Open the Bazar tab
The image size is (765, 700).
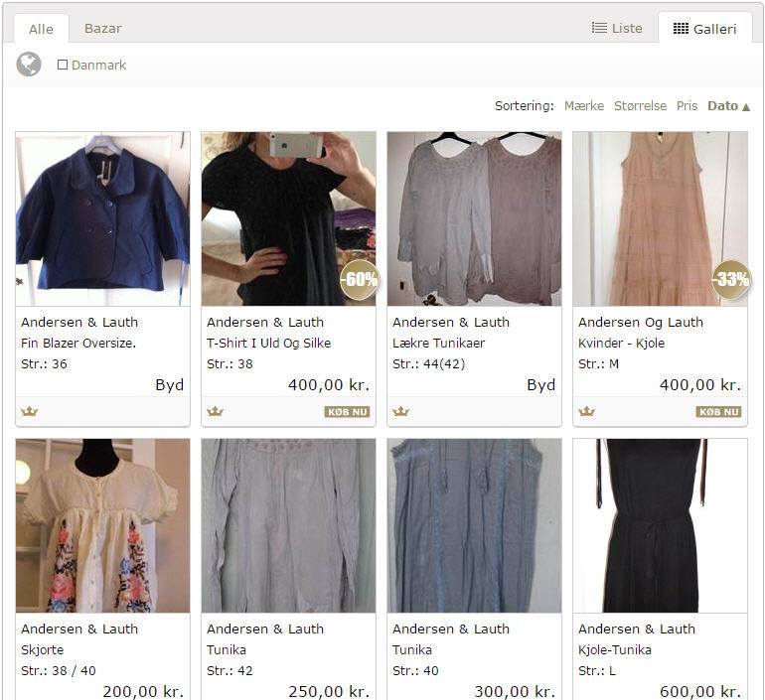[103, 28]
